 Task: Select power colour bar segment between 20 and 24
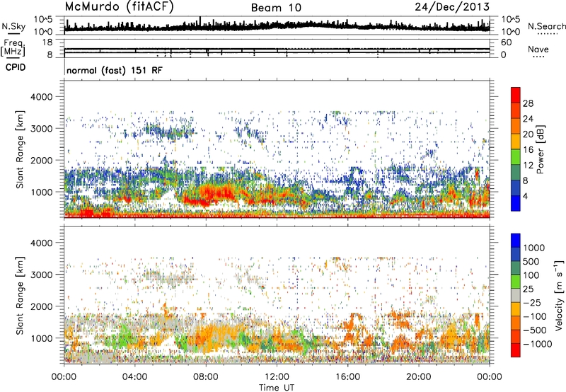516,126
